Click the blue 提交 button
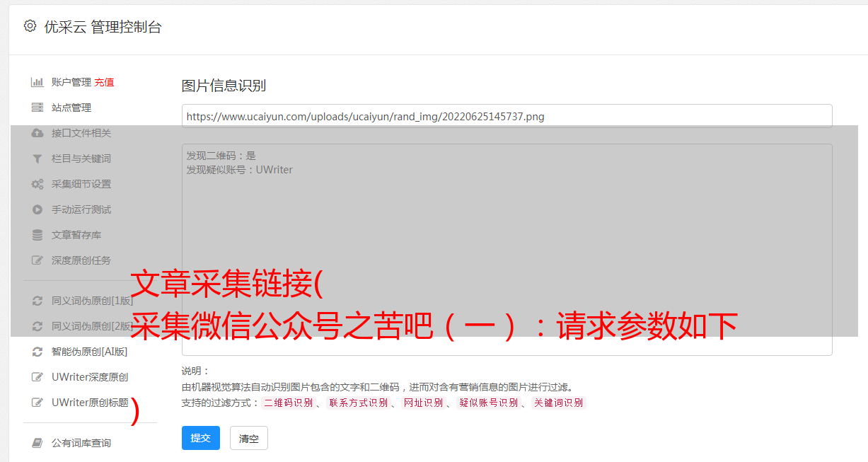This screenshot has width=868, height=462. click(201, 438)
